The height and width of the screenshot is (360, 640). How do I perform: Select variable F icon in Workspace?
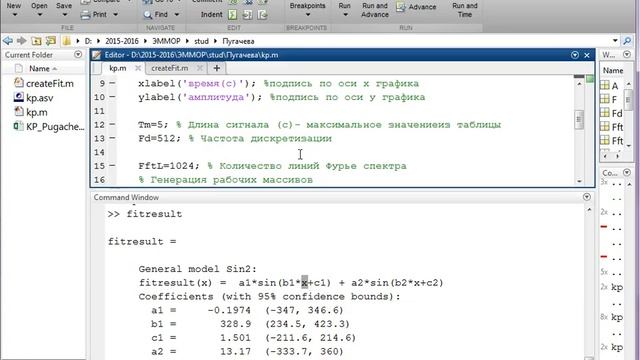pos(605,99)
